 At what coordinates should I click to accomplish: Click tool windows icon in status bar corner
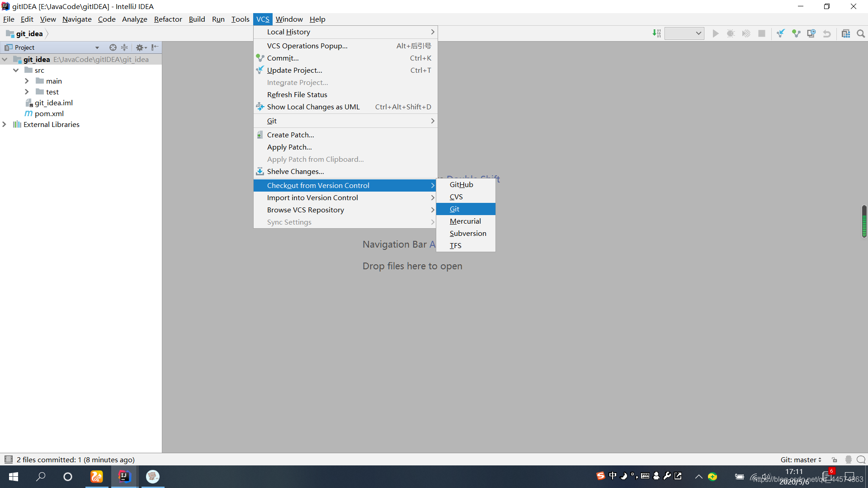[8, 460]
